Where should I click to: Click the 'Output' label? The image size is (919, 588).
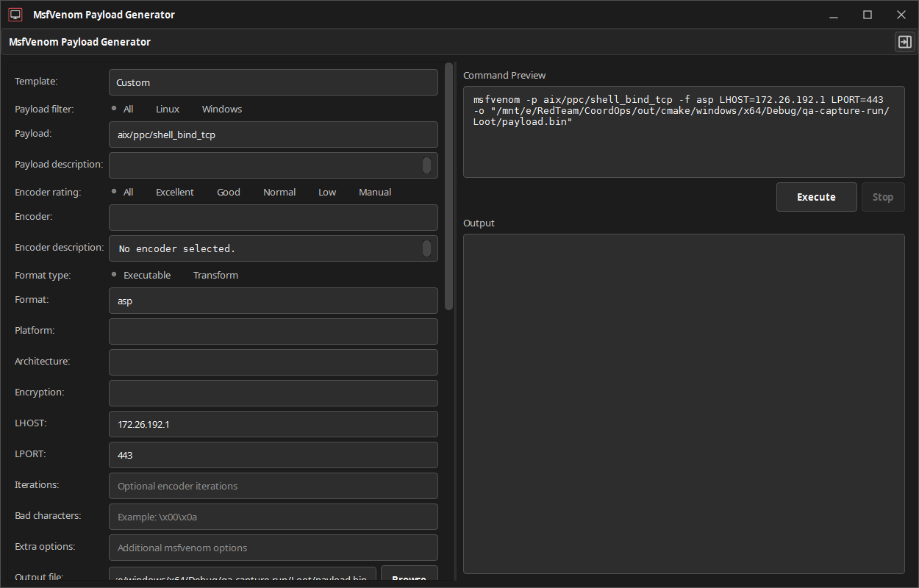pos(479,223)
